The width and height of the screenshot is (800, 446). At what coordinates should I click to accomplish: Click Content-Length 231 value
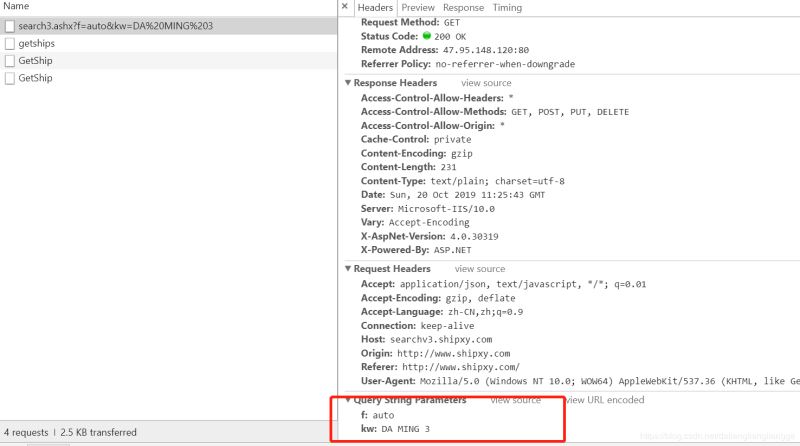coord(448,167)
